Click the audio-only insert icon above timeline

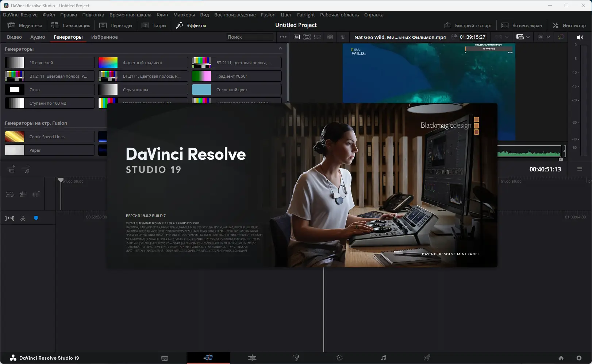26,169
